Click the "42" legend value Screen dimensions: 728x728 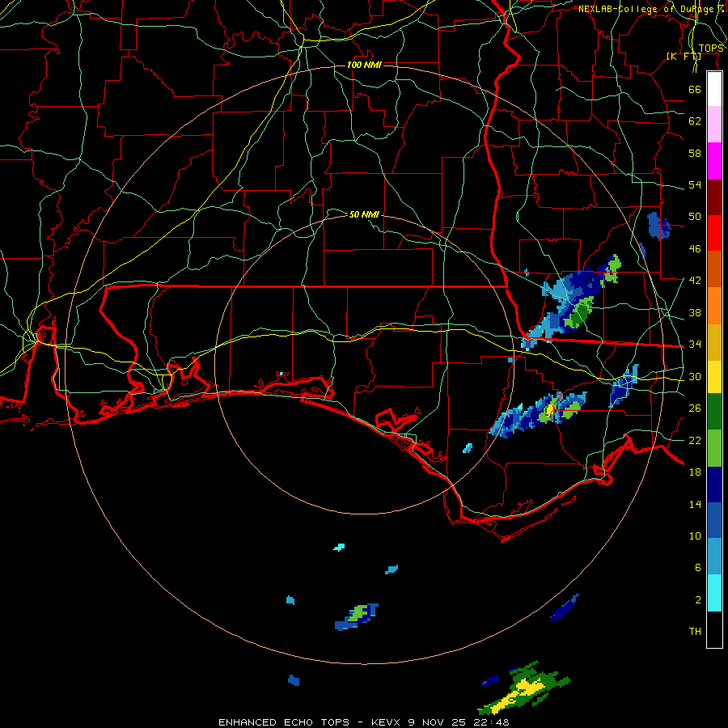(695, 281)
